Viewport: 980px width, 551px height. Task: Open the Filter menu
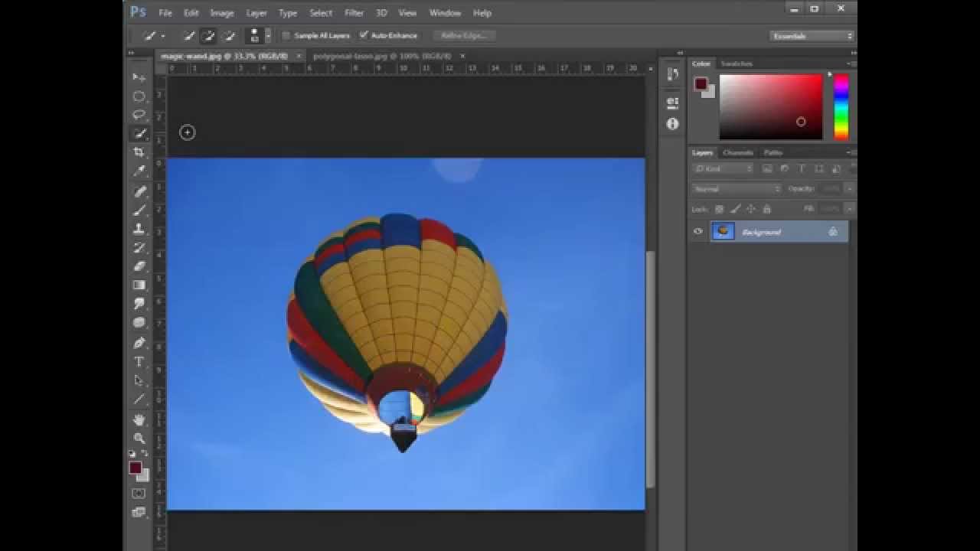pyautogui.click(x=354, y=13)
